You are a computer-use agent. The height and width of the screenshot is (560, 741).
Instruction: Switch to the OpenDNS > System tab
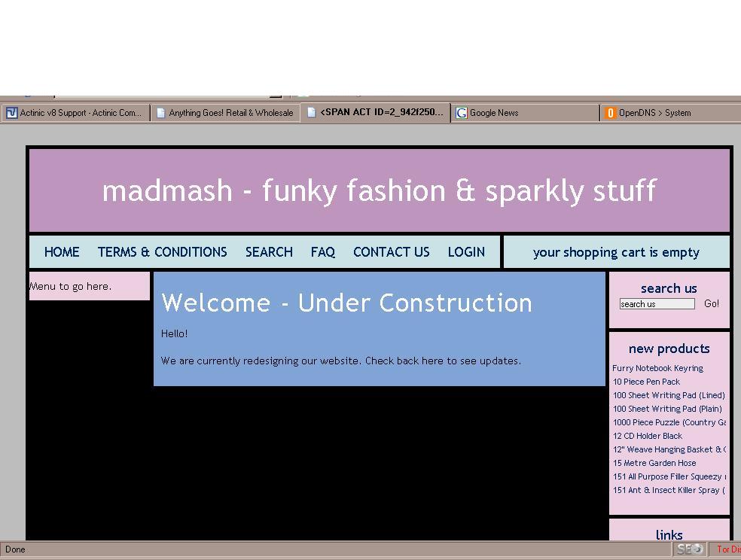[654, 113]
